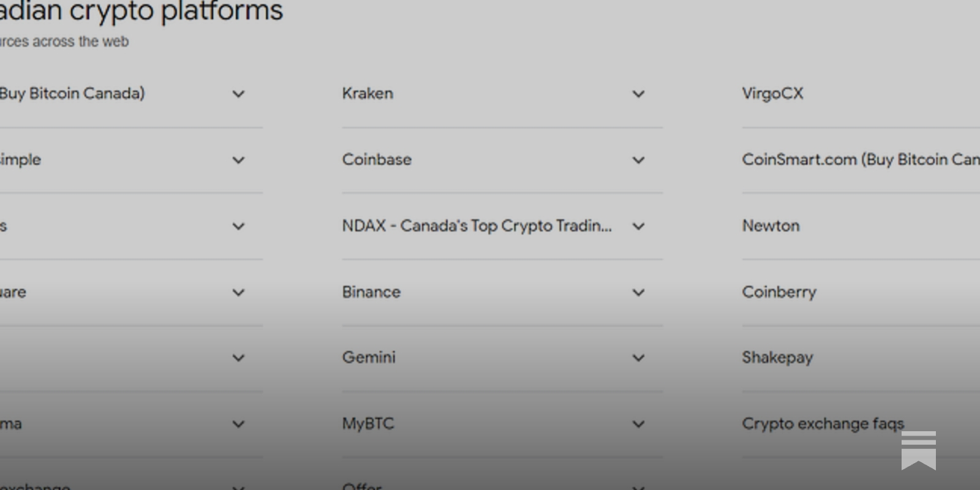Open the VirgoCX platform link

pyautogui.click(x=773, y=93)
